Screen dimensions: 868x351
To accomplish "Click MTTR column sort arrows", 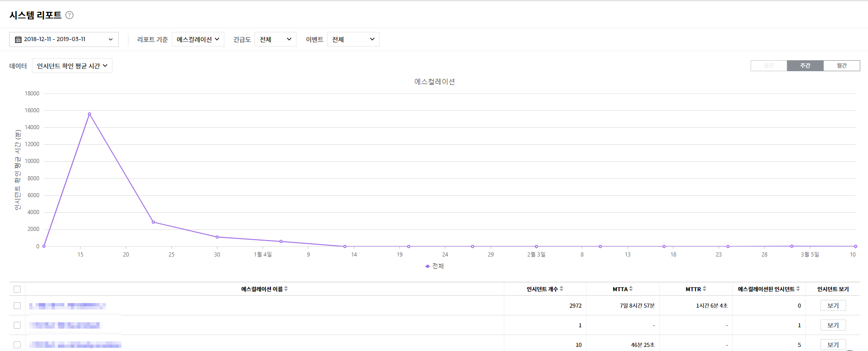I will (x=704, y=289).
